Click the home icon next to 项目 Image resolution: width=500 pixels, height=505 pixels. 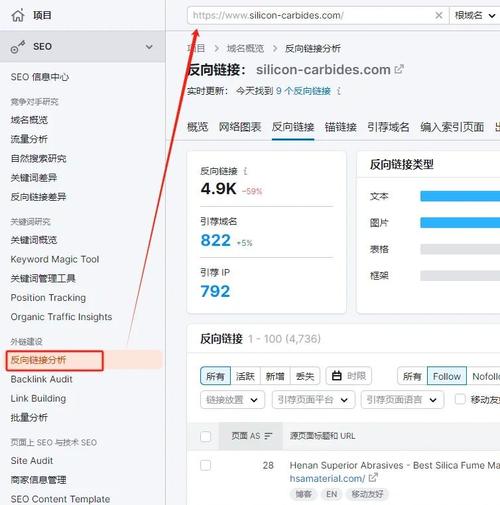[18, 15]
